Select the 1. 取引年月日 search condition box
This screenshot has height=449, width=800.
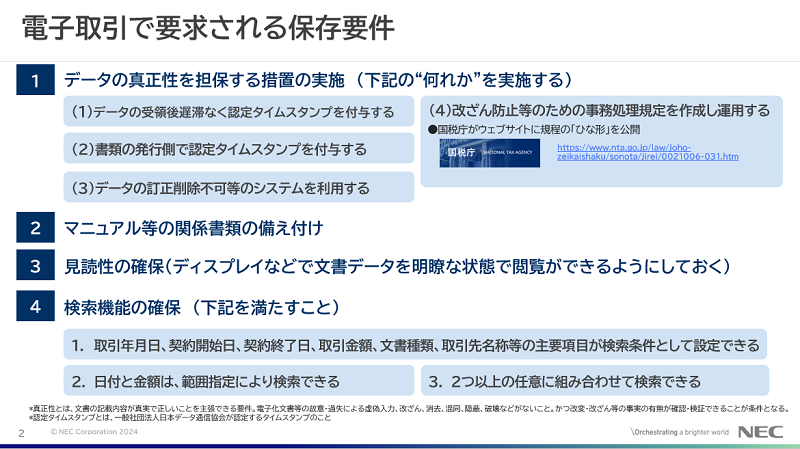[x=415, y=345]
